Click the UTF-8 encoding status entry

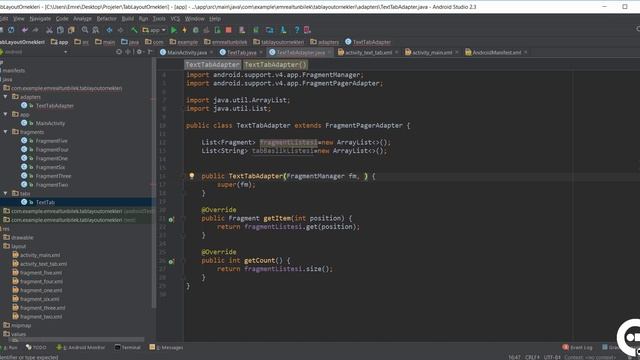552,357
